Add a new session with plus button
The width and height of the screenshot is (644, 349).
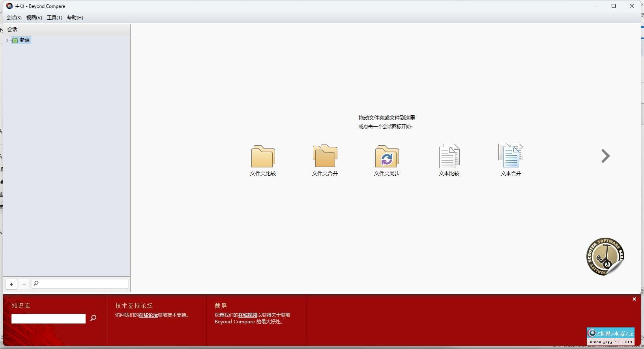tap(11, 284)
